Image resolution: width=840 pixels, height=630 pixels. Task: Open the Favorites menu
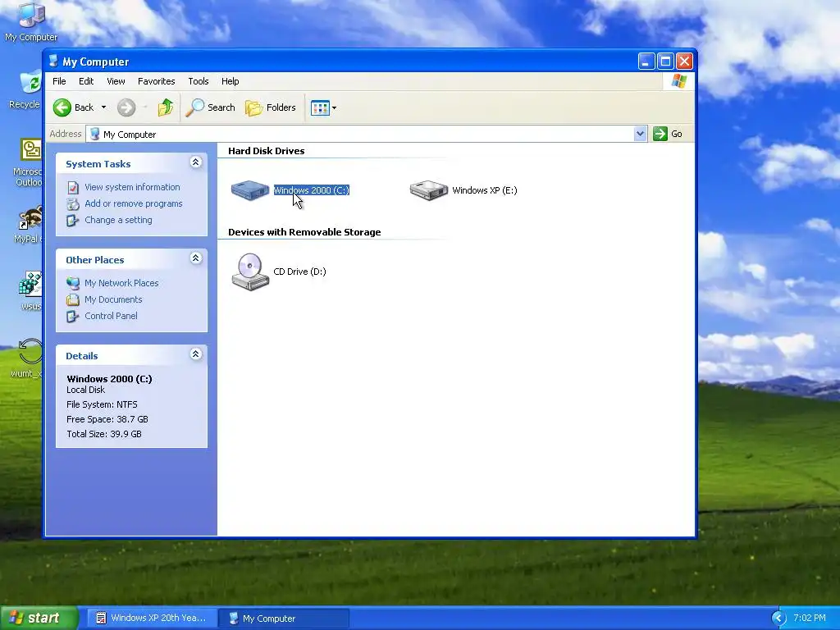pyautogui.click(x=157, y=81)
